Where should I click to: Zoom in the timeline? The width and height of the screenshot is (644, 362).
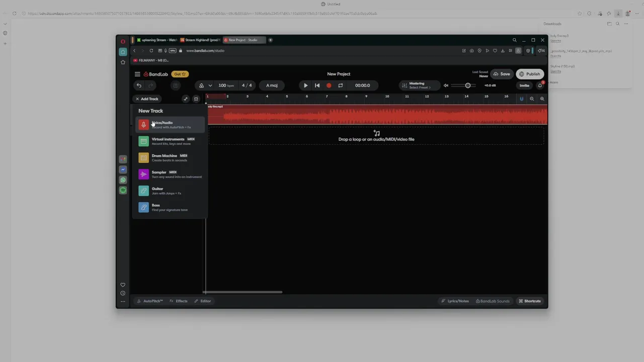pos(542,99)
